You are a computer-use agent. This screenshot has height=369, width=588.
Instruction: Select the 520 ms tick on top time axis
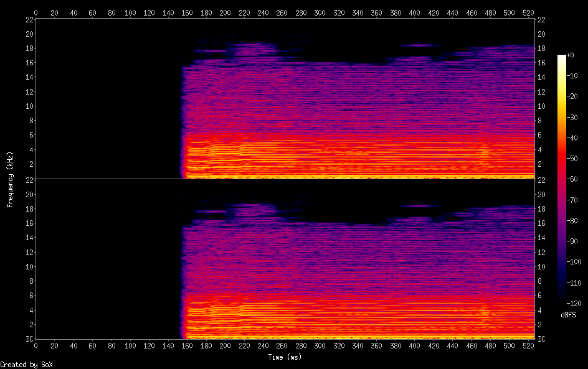tap(528, 12)
